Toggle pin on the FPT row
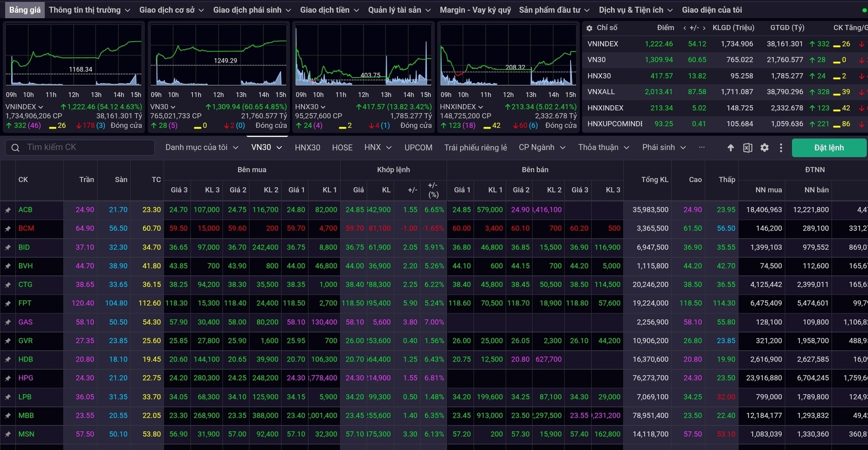868x450 pixels. [x=8, y=304]
